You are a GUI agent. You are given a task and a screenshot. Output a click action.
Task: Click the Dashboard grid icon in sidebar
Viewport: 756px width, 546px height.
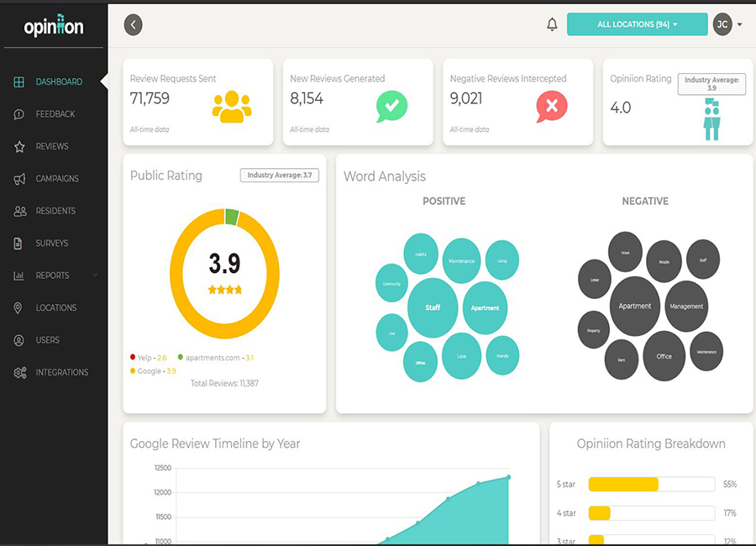click(x=19, y=81)
